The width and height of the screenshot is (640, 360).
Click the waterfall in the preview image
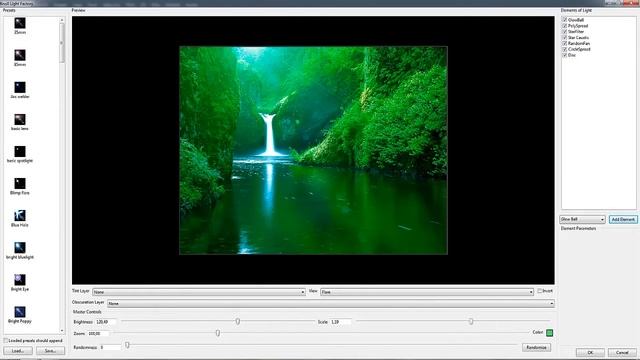[269, 135]
